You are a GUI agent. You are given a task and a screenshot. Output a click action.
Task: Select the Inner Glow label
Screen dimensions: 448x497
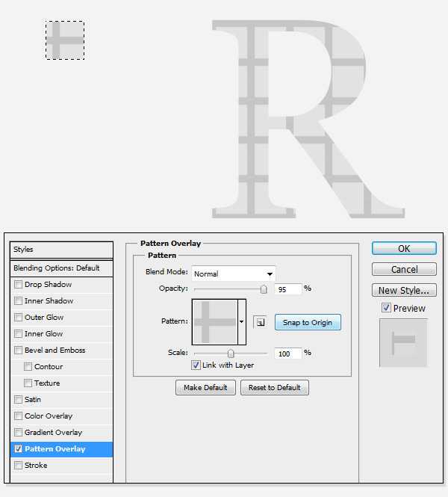click(44, 334)
